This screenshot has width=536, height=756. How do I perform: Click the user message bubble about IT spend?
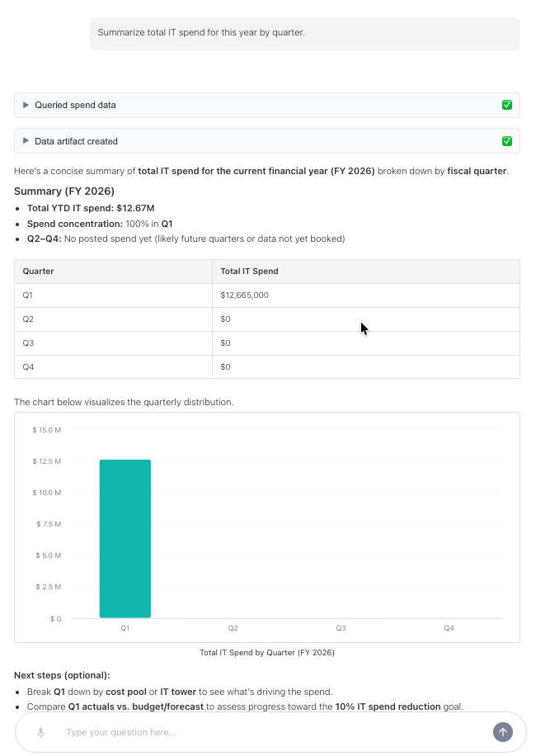[305, 34]
